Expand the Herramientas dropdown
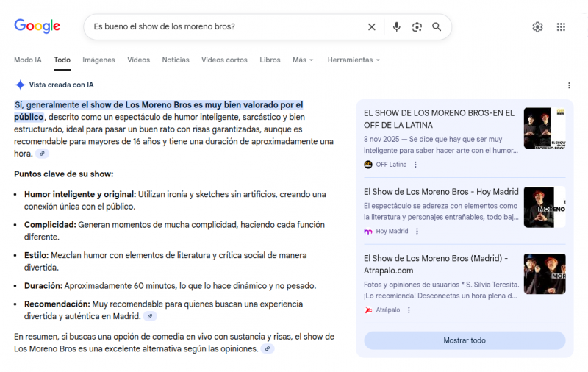 click(354, 60)
